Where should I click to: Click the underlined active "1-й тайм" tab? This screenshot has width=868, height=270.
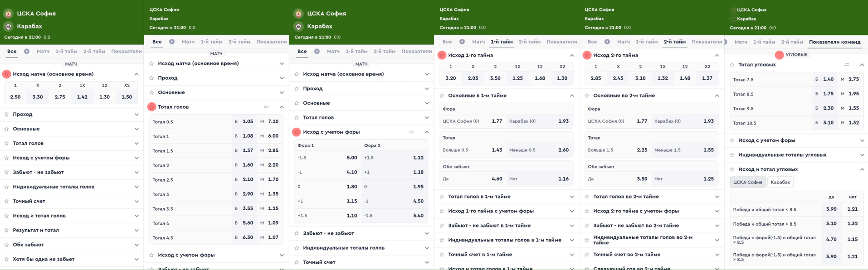(502, 42)
